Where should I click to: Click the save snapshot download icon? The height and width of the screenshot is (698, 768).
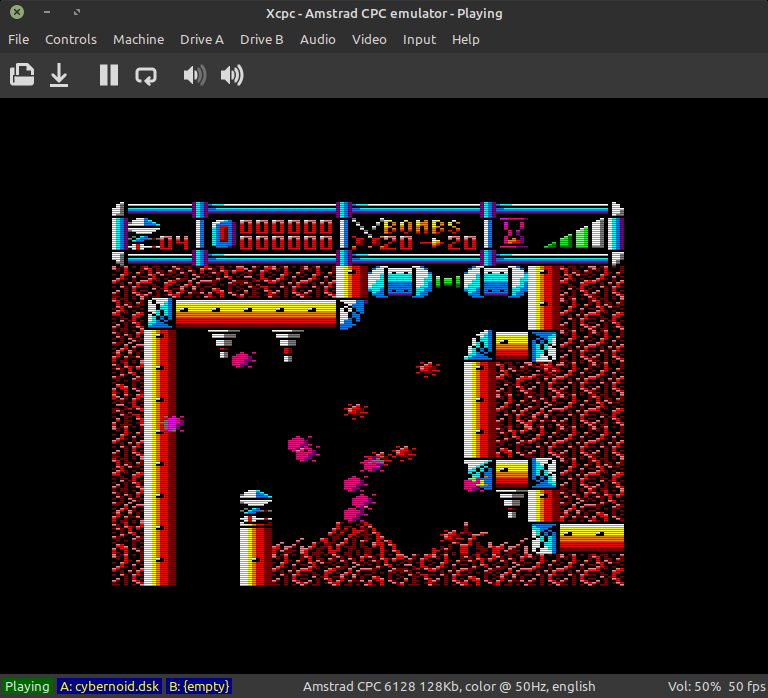click(59, 75)
